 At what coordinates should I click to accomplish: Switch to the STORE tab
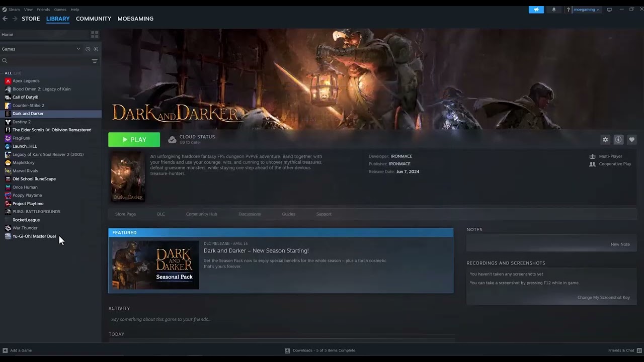coord(31,19)
